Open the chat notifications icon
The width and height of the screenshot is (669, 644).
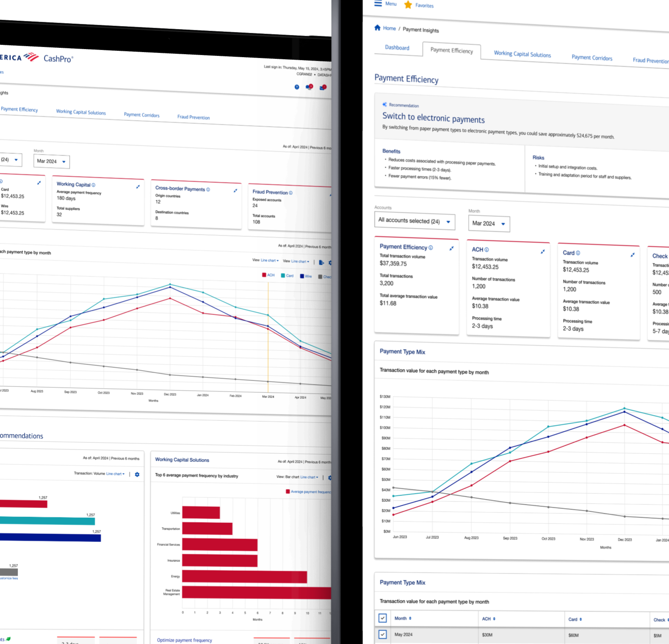309,87
